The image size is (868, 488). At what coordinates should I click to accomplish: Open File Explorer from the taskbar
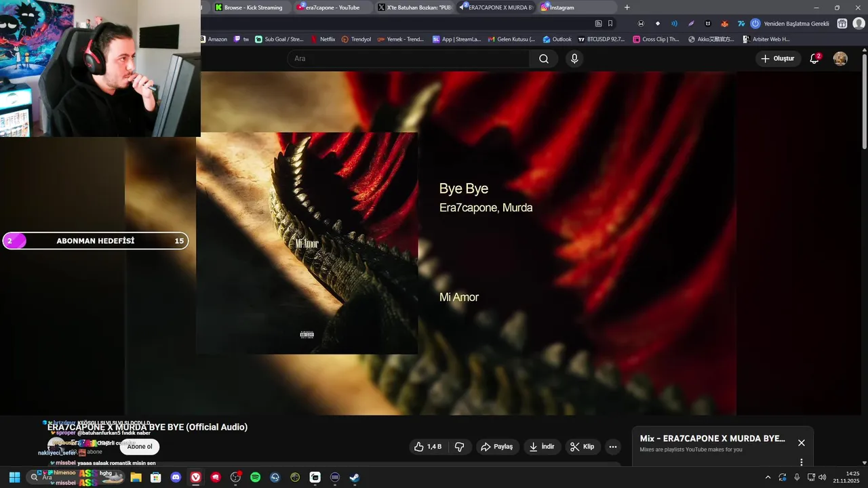[136, 477]
